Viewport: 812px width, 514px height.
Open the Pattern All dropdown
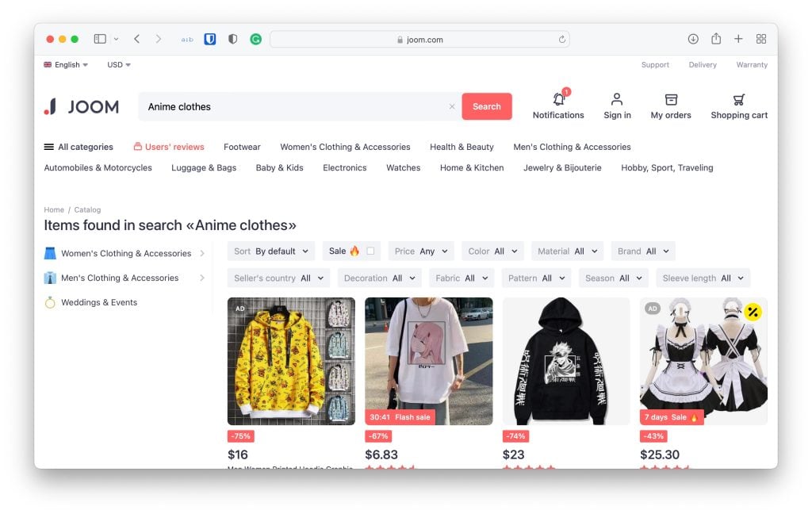click(536, 278)
